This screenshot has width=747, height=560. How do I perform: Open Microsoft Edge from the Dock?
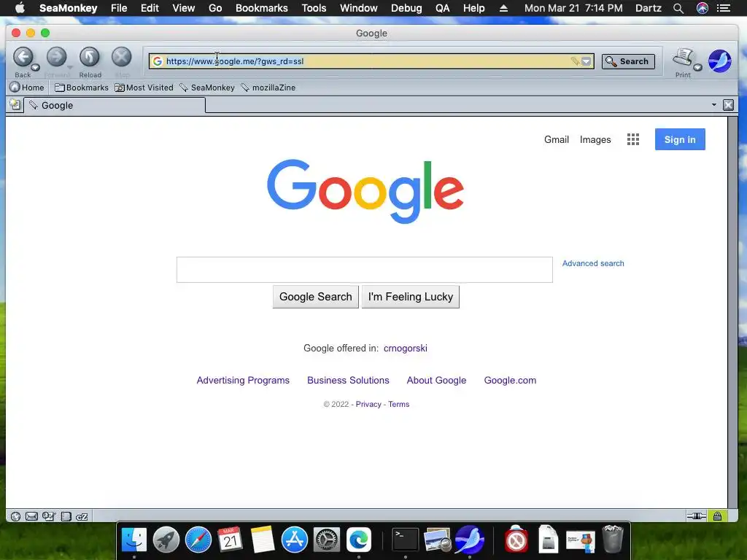(x=359, y=540)
